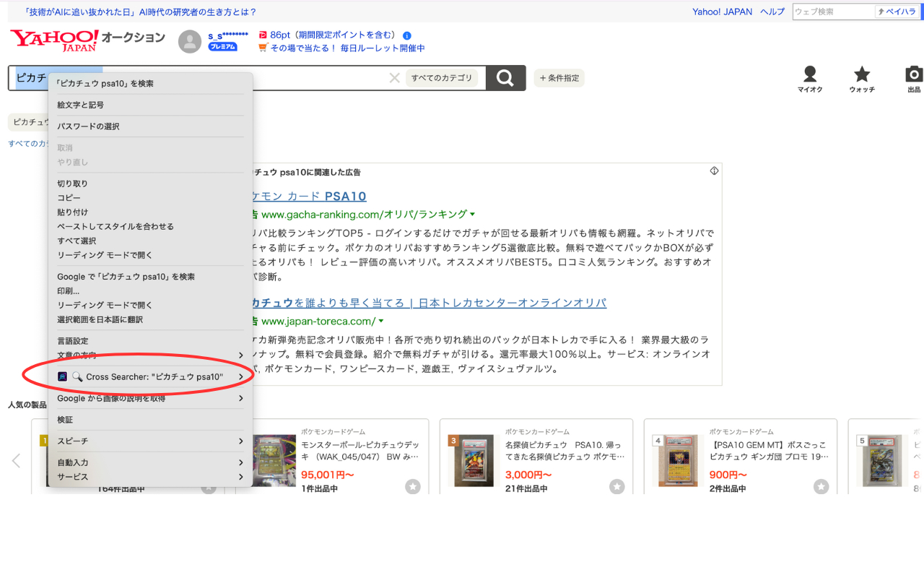
Task: Open the ウォッチ star icon
Action: pos(862,79)
